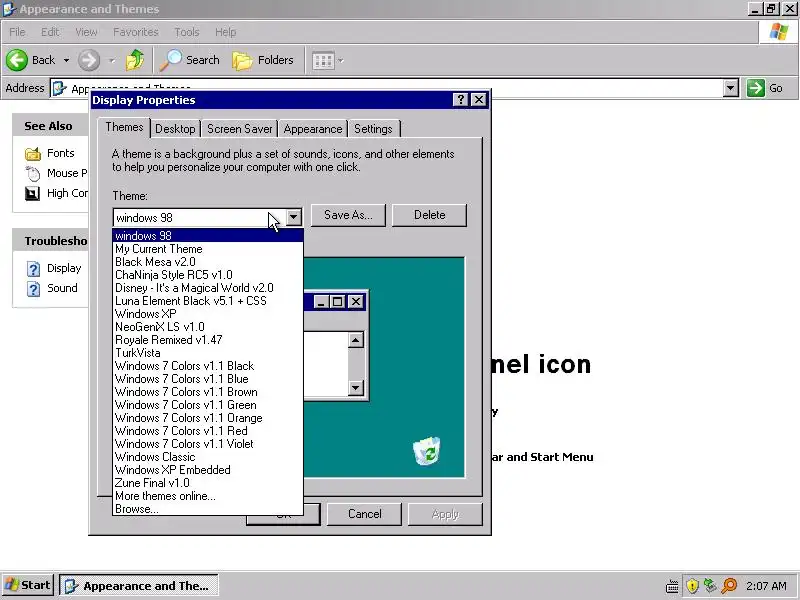
Task: Collapse the Theme combo box arrow
Action: (x=293, y=217)
